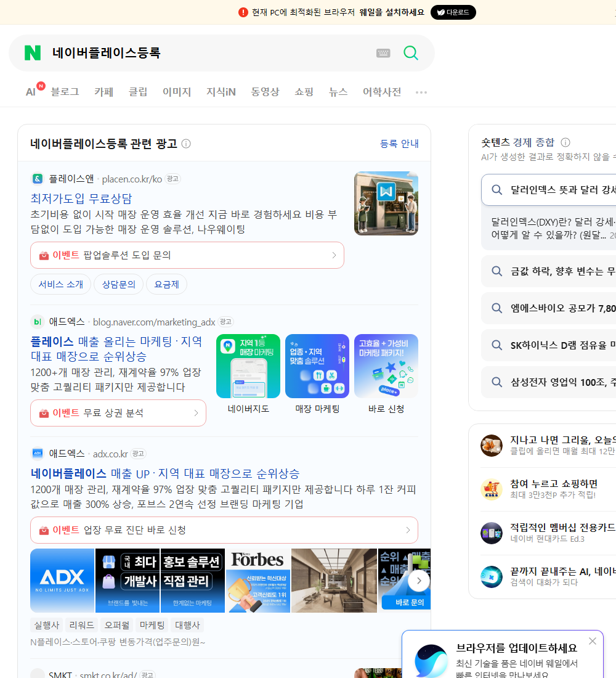Image resolution: width=616 pixels, height=678 pixels.
Task: Click the 리워드 keyword tag
Action: [82, 625]
